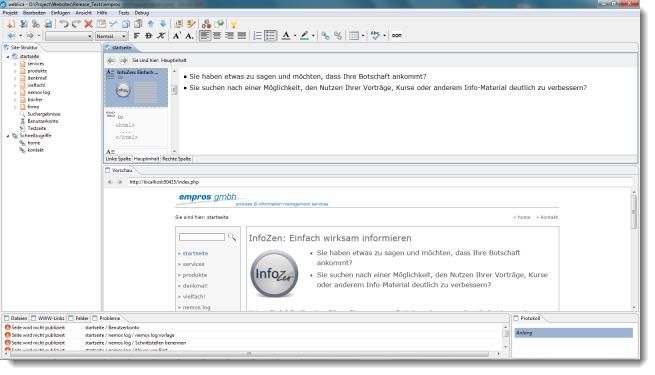Open the text color dropdown arrow

[x=295, y=36]
